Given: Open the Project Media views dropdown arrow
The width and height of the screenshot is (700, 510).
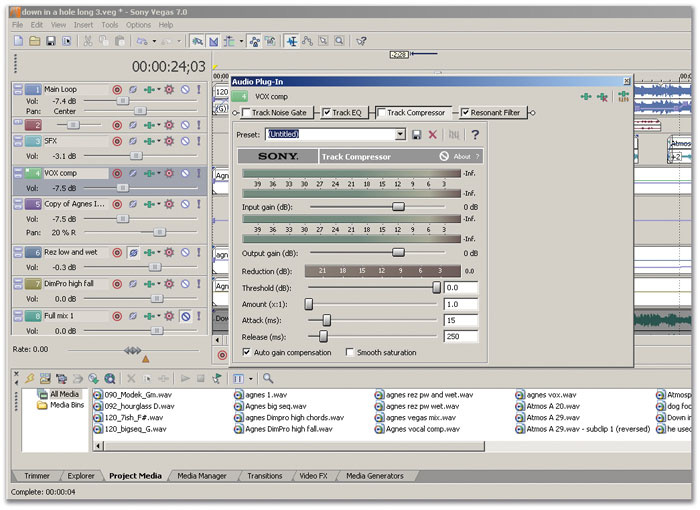Looking at the screenshot, I should point(250,379).
